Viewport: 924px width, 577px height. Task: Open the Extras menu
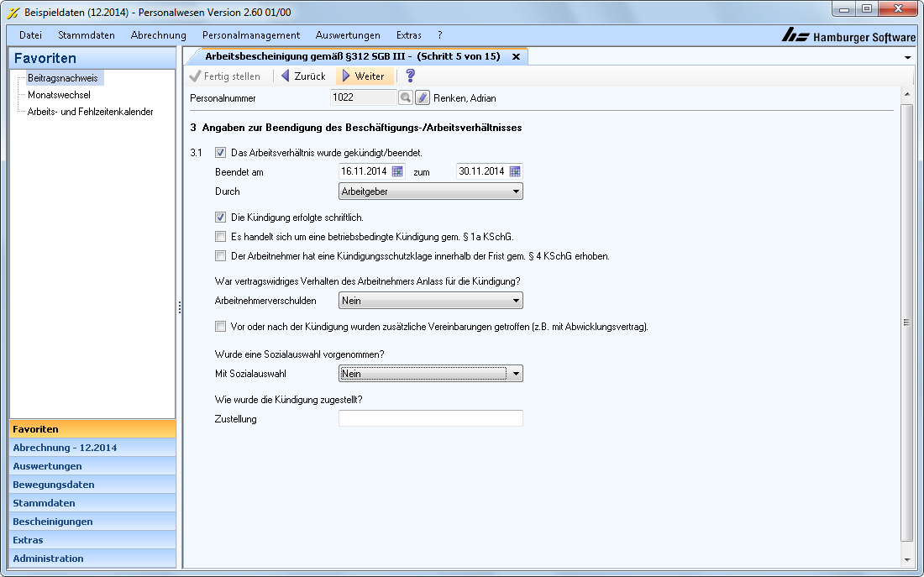coord(409,35)
